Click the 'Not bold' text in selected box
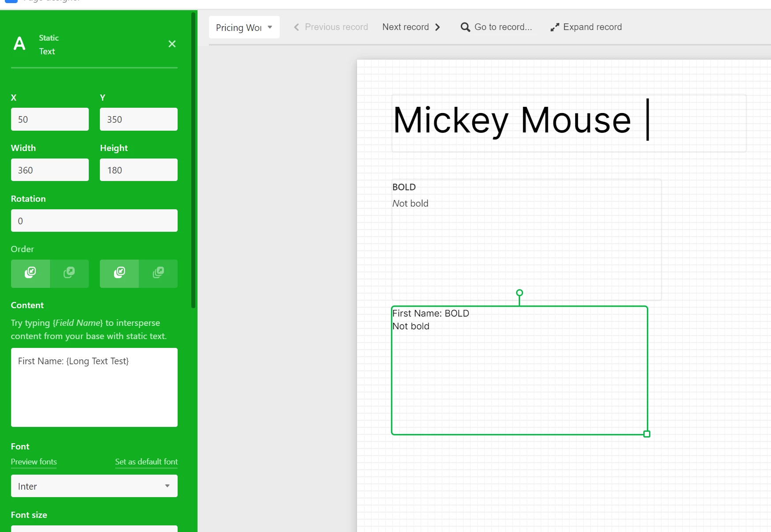 pos(411,326)
